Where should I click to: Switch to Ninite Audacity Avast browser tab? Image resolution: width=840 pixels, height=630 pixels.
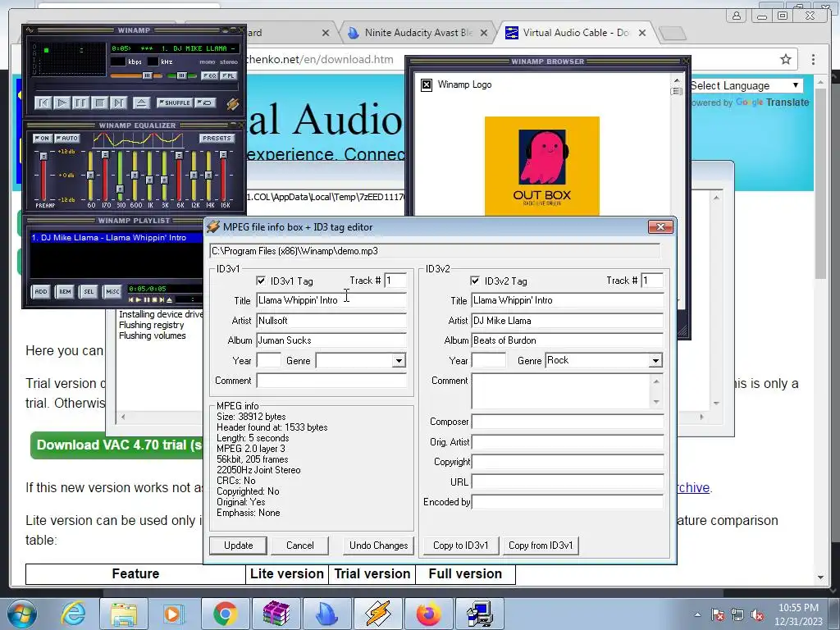(x=418, y=33)
